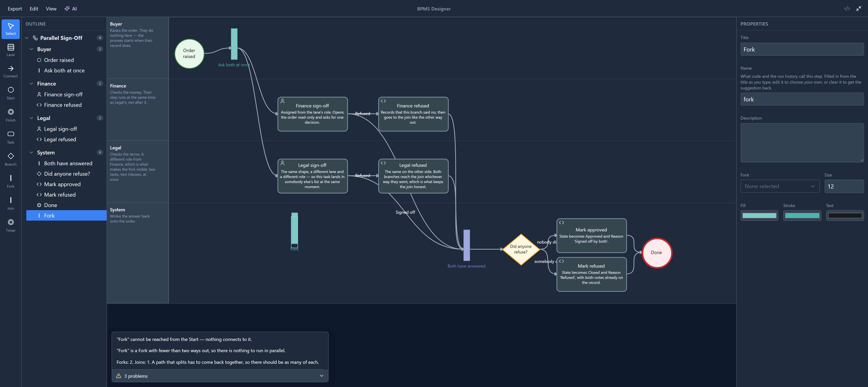Select the Mark refused task on canvas
This screenshot has width=868, height=387.
pos(591,274)
